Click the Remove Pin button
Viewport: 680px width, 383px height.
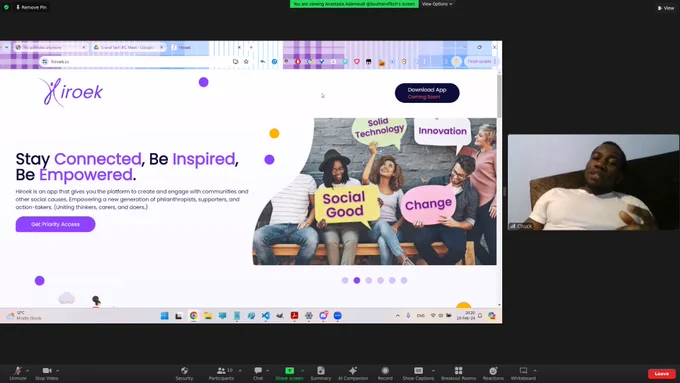click(x=31, y=7)
